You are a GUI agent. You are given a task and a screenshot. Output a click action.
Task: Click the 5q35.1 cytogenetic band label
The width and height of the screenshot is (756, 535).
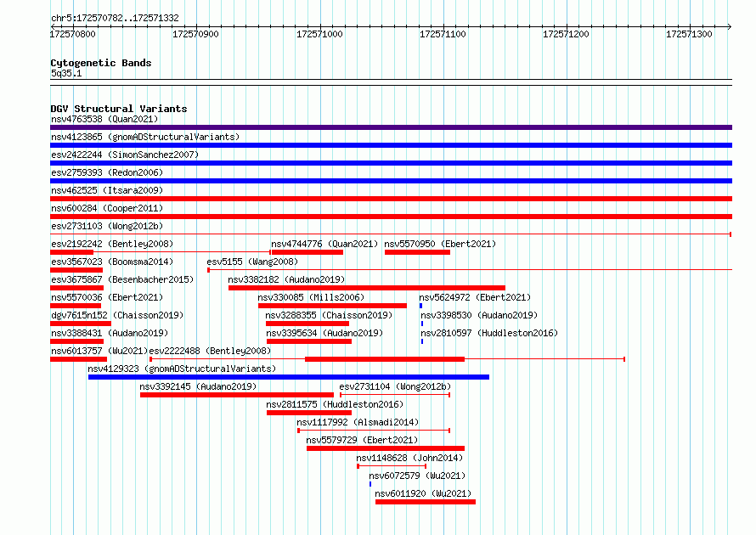pyautogui.click(x=66, y=73)
